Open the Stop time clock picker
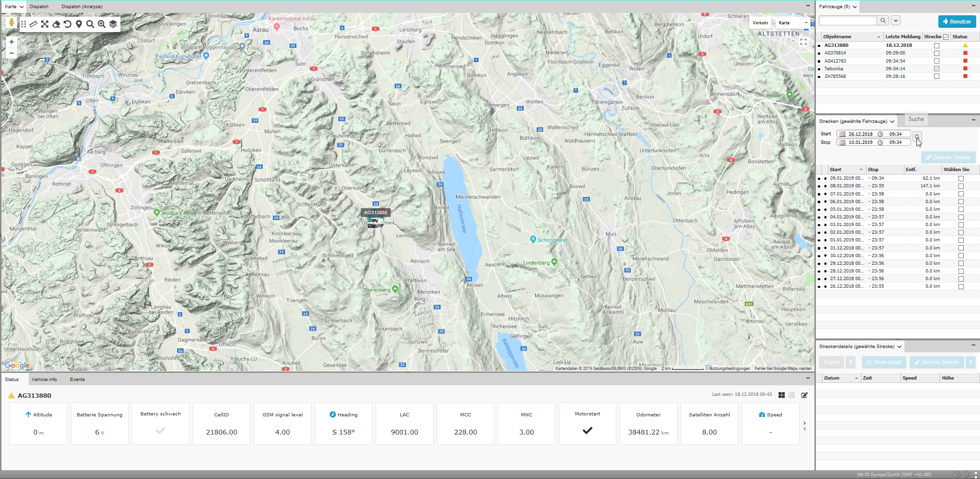The height and width of the screenshot is (479, 980). tap(880, 142)
